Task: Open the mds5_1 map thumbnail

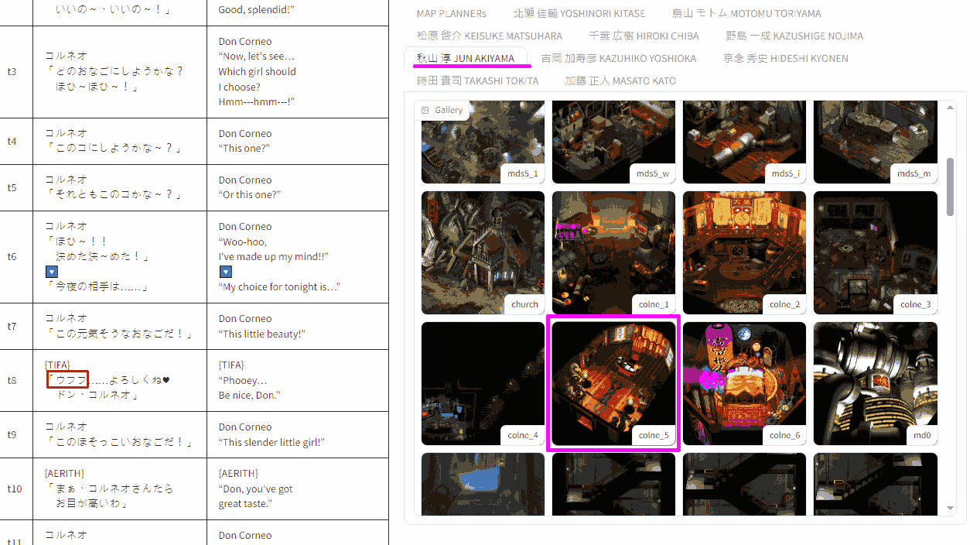Action: point(483,142)
